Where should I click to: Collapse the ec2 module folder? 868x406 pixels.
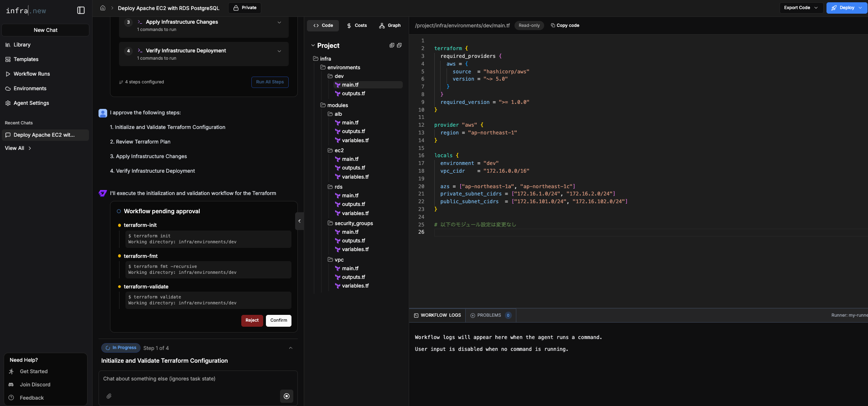(335, 150)
